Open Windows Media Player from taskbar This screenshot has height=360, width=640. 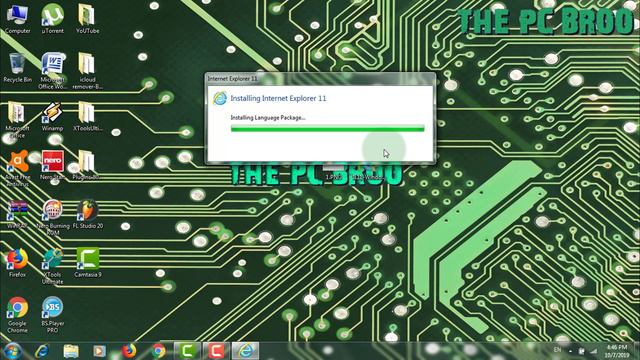tap(100, 351)
